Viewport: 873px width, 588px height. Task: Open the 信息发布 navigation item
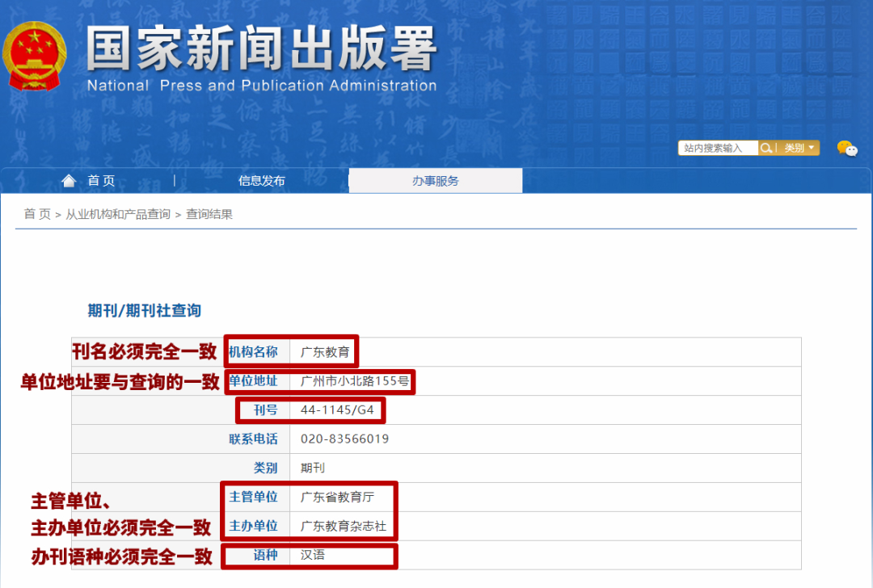tap(262, 181)
